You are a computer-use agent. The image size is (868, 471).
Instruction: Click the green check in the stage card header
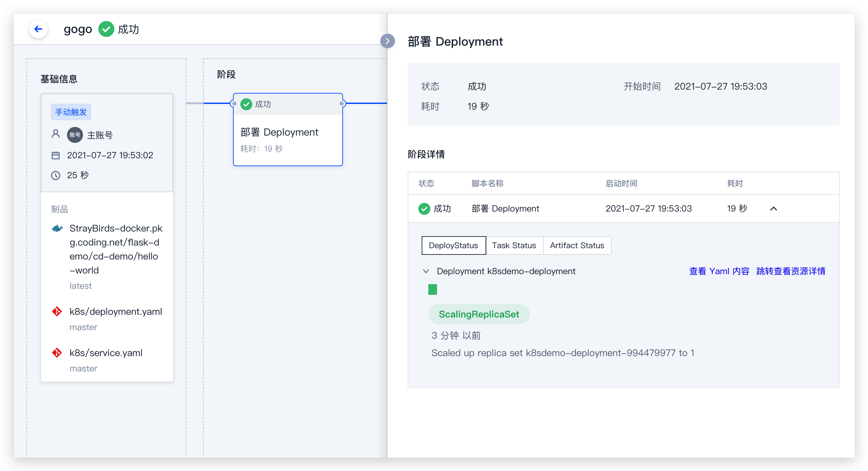point(246,104)
